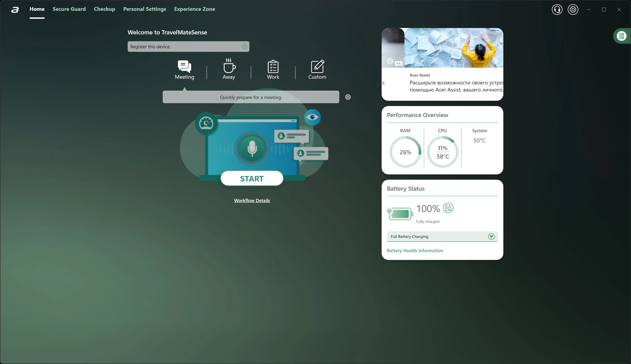This screenshot has height=364, width=631.
Task: Open the app settings gear in title bar
Action: click(x=573, y=9)
